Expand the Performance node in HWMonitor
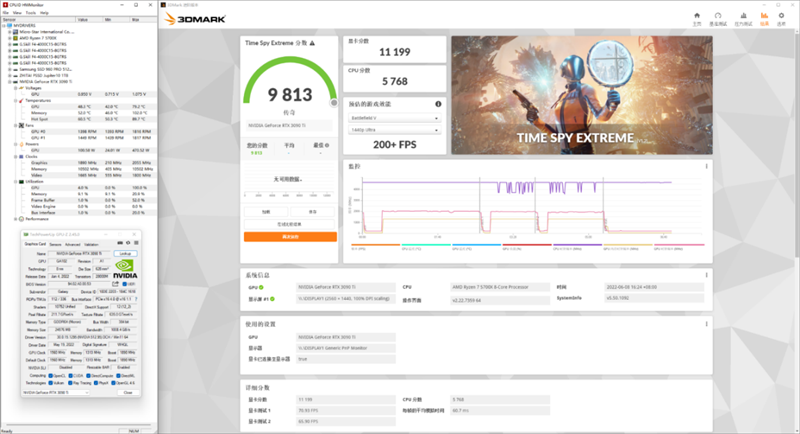The image size is (800, 434). 15,219
